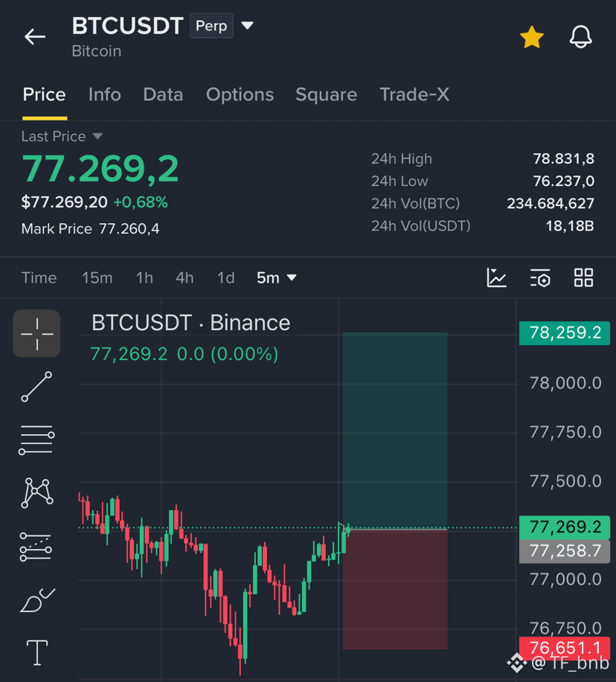
Task: Click the green 78,259.2 target price label
Action: [565, 332]
